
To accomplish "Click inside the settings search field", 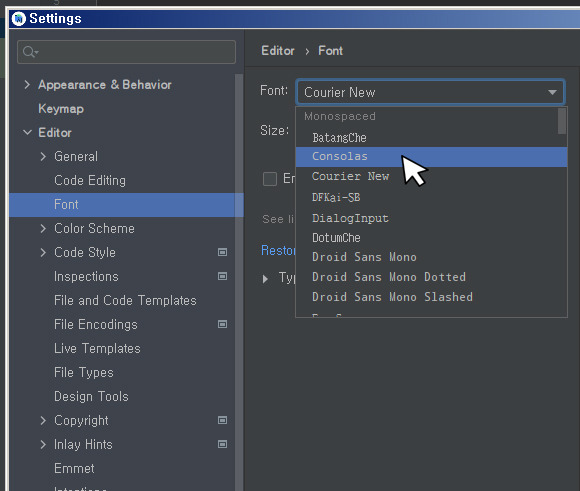I will 126,52.
